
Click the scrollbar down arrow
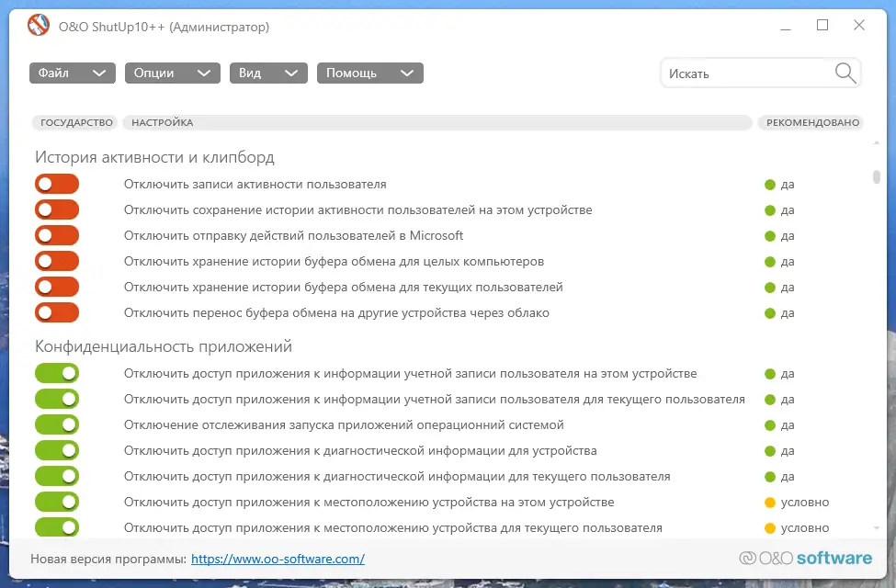tap(877, 528)
